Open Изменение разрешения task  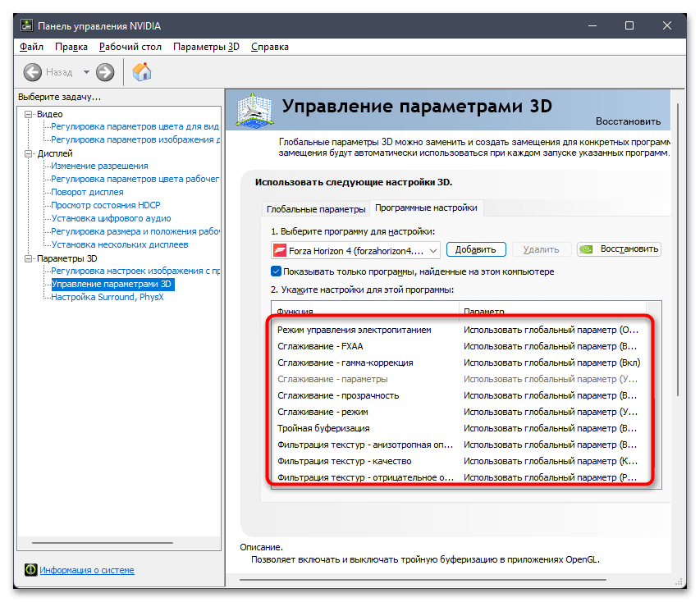(x=99, y=166)
